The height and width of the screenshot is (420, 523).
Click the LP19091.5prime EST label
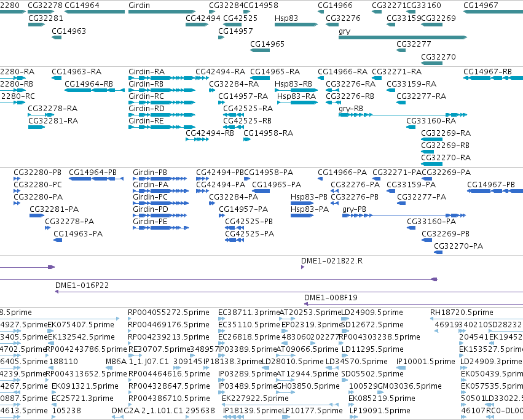point(380,411)
